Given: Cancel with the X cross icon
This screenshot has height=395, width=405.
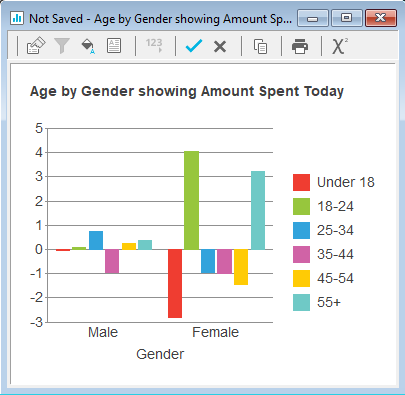Looking at the screenshot, I should click(220, 47).
